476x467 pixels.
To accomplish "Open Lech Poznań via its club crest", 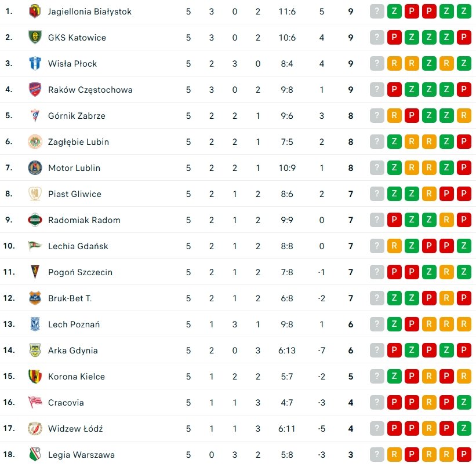I will [35, 324].
